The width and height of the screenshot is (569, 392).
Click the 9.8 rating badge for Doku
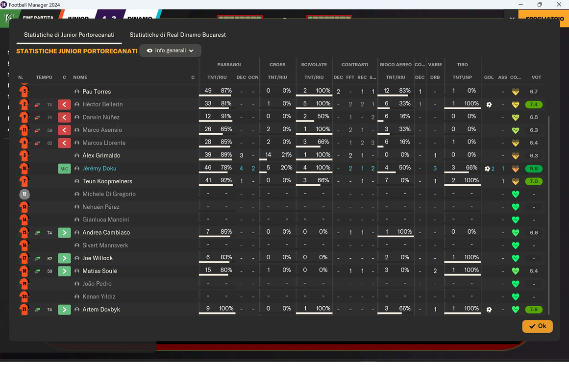(x=533, y=169)
